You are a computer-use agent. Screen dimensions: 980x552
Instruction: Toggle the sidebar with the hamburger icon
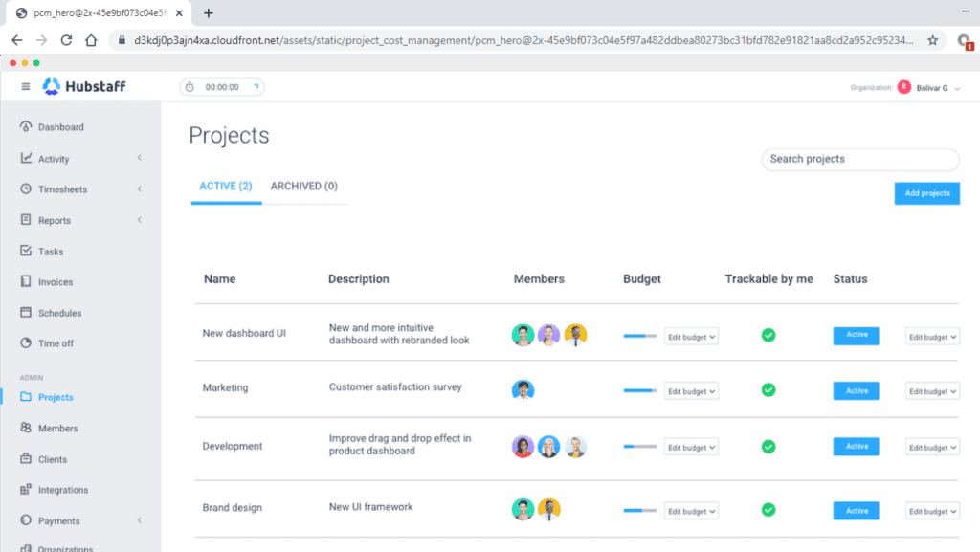pyautogui.click(x=25, y=85)
